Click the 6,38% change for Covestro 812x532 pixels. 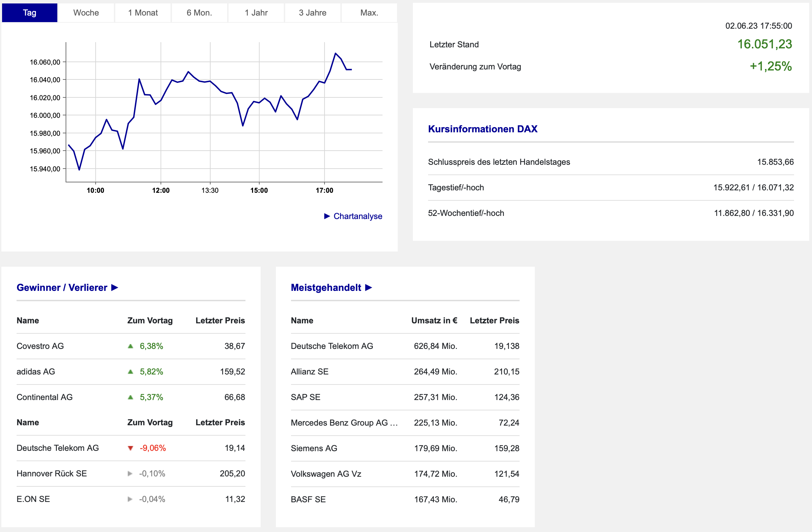(x=151, y=346)
